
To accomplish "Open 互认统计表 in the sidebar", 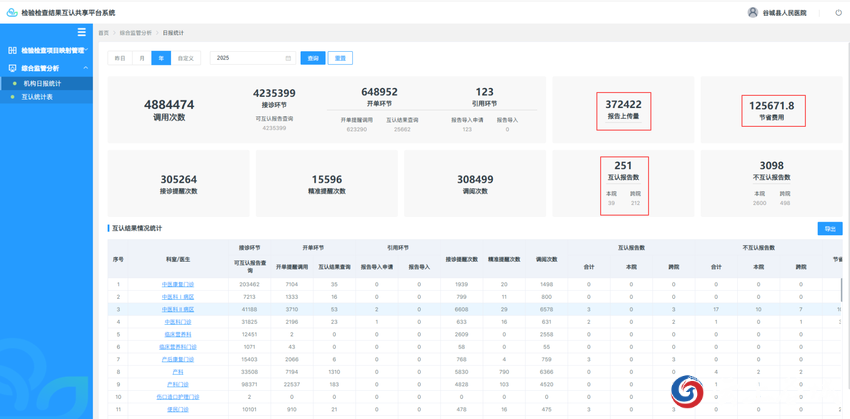I will coord(37,97).
